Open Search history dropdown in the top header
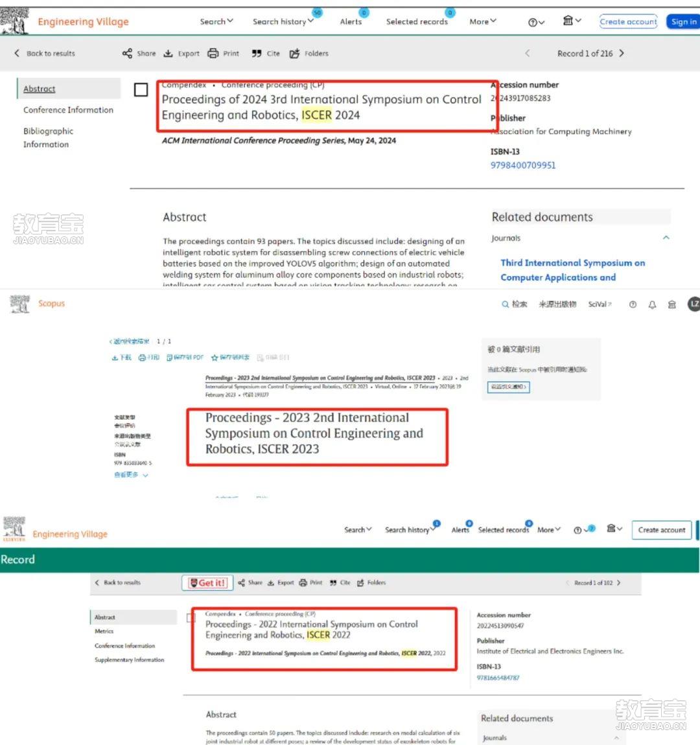This screenshot has height=745, width=700. coord(283,21)
